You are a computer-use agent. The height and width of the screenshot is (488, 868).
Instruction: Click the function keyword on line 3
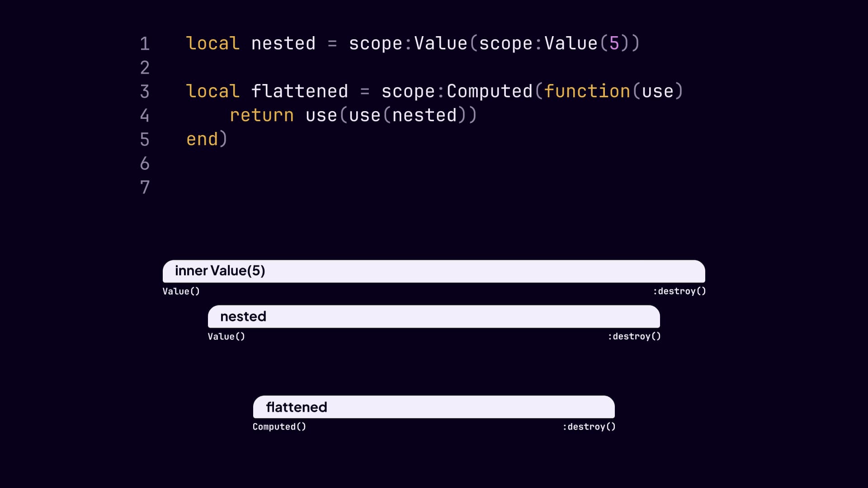pos(587,91)
